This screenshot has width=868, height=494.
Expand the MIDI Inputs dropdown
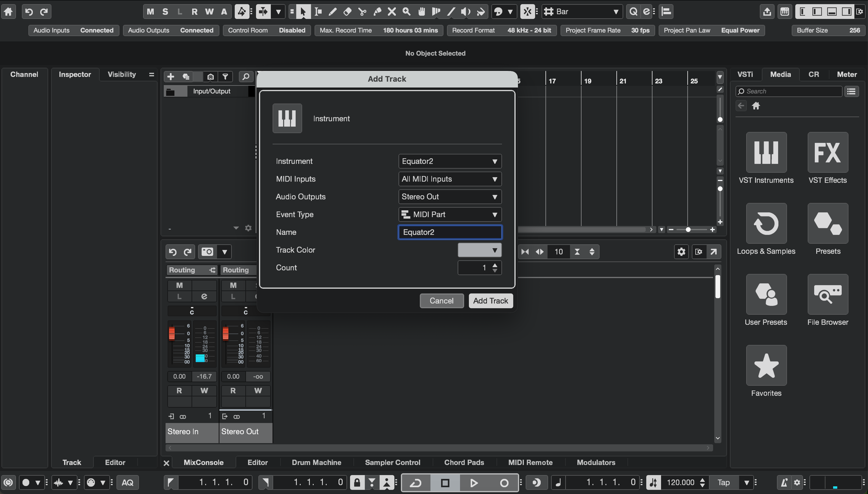click(x=450, y=179)
